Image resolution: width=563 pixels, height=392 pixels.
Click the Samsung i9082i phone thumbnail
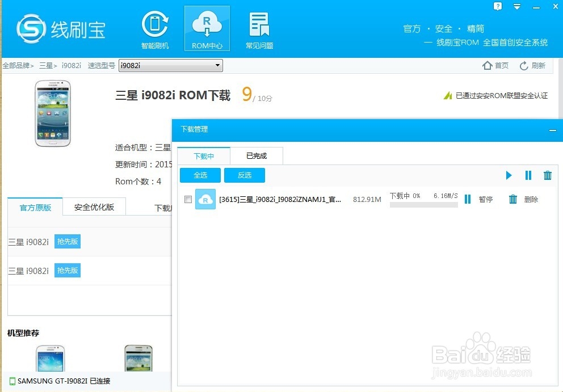pyautogui.click(x=53, y=113)
